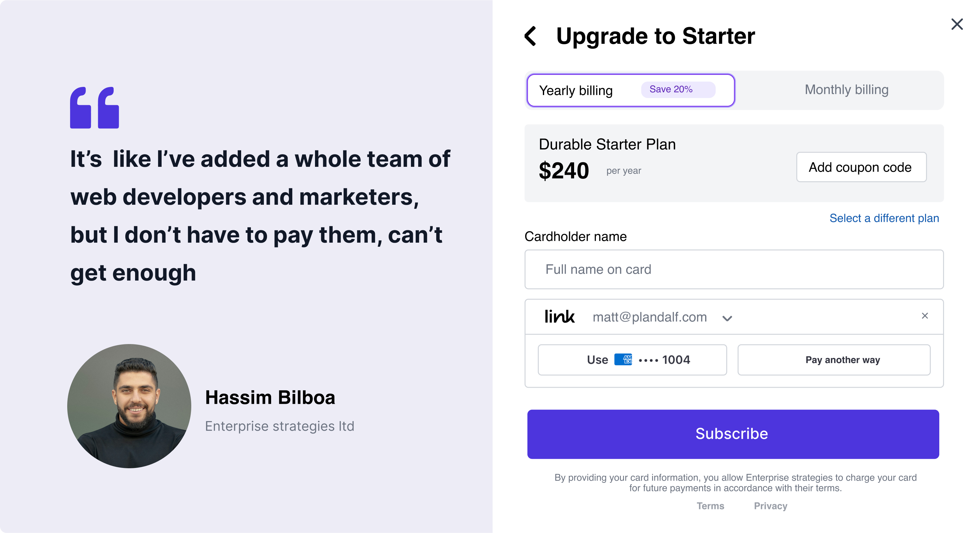The image size is (980, 533).
Task: Close the upgrade dialog with the X
Action: [957, 24]
